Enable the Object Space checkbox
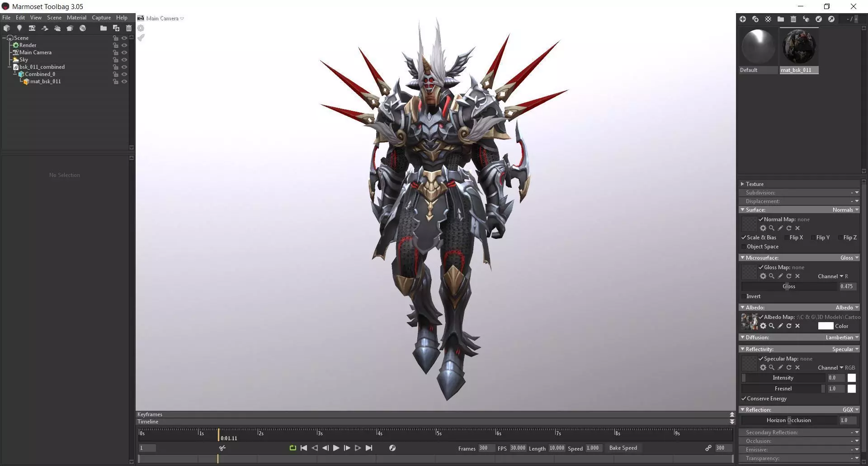The height and width of the screenshot is (466, 868). click(x=744, y=247)
